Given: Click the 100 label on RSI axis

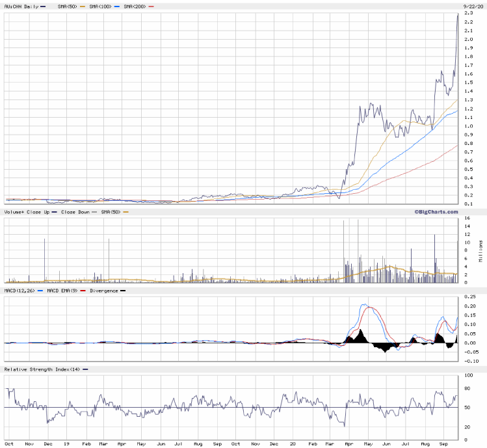Looking at the screenshot, I should pos(468,375).
